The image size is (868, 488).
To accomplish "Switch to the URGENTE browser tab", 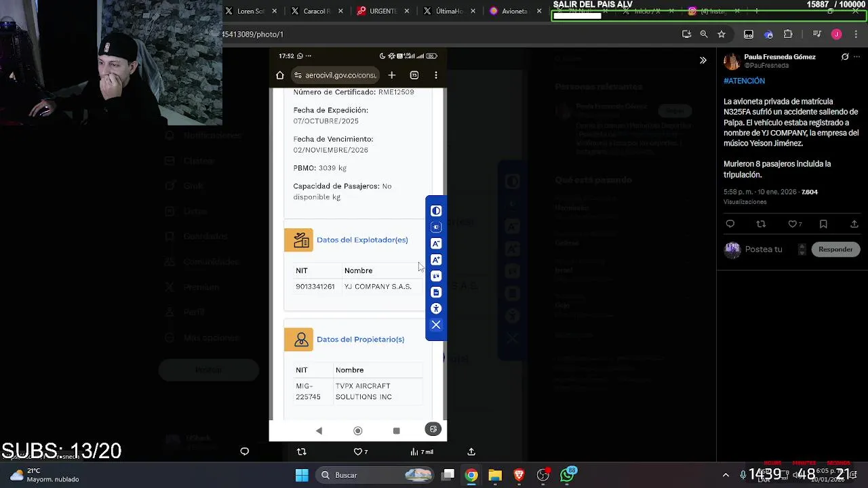I will tap(381, 11).
